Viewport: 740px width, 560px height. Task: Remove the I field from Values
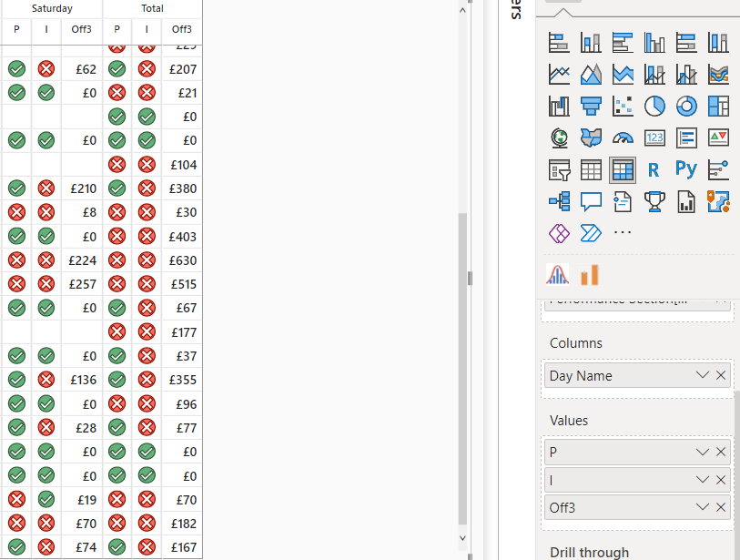click(721, 480)
